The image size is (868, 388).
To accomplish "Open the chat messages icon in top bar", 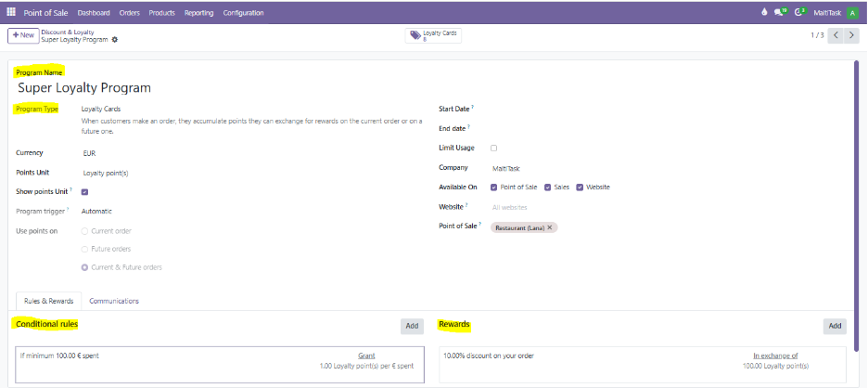I will pos(780,13).
